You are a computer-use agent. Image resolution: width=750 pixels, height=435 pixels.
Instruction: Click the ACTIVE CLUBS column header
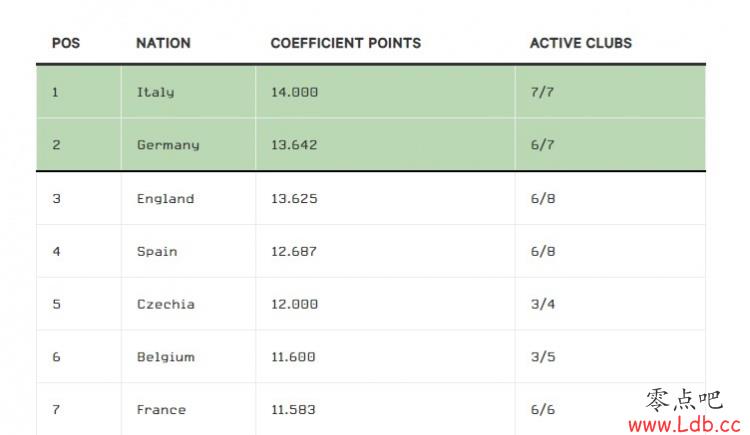click(581, 43)
